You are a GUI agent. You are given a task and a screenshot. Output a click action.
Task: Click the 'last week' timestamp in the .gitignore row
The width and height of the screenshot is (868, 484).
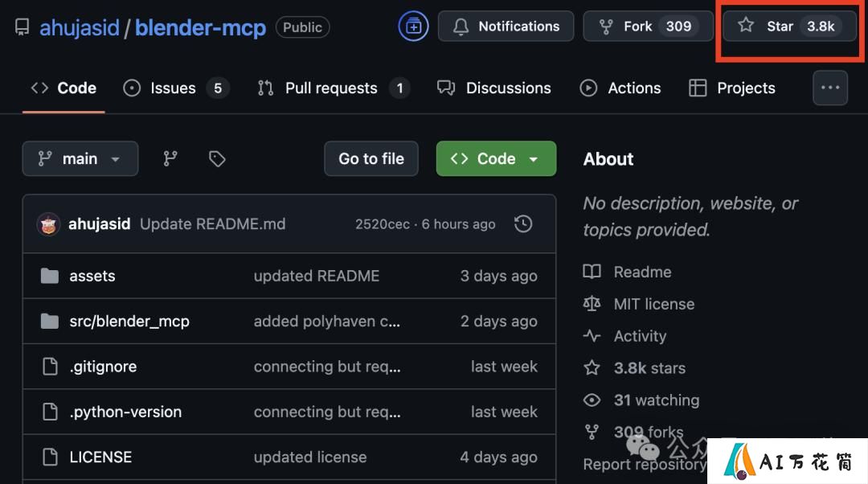click(504, 367)
